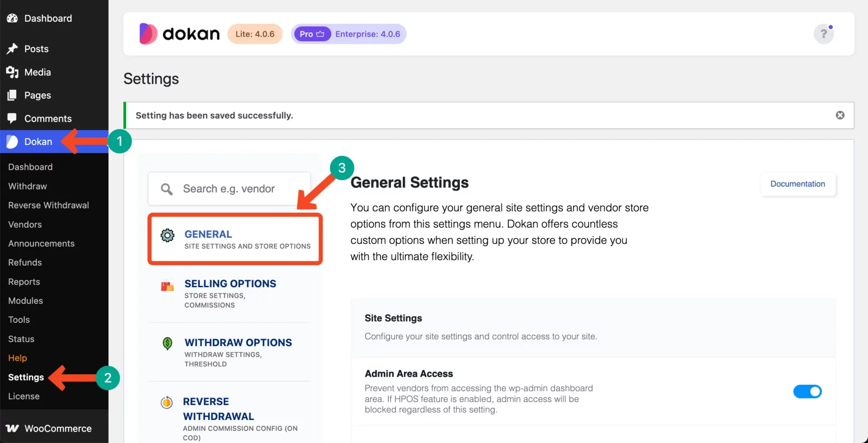This screenshot has height=443, width=868.
Task: Click the General Settings heading
Action: (x=410, y=182)
